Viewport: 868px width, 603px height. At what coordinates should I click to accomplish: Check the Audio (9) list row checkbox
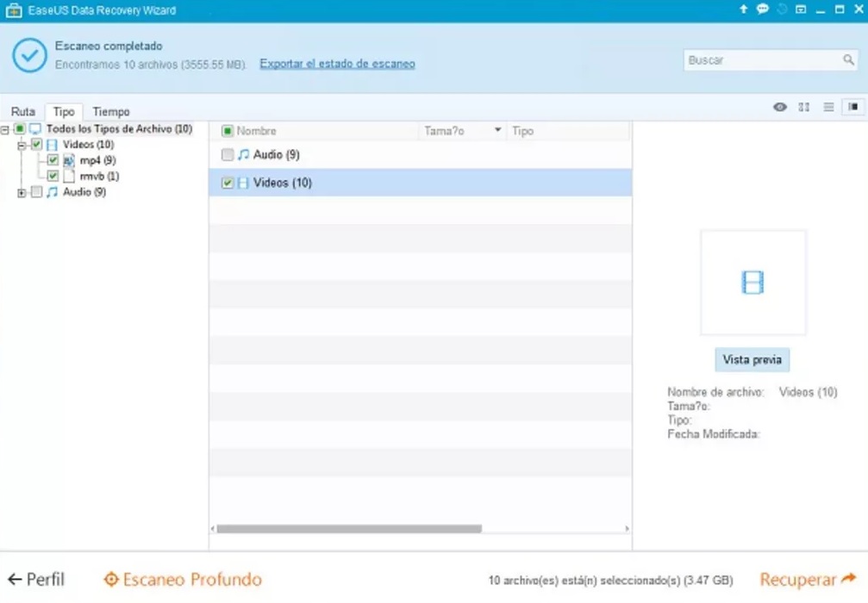[227, 154]
